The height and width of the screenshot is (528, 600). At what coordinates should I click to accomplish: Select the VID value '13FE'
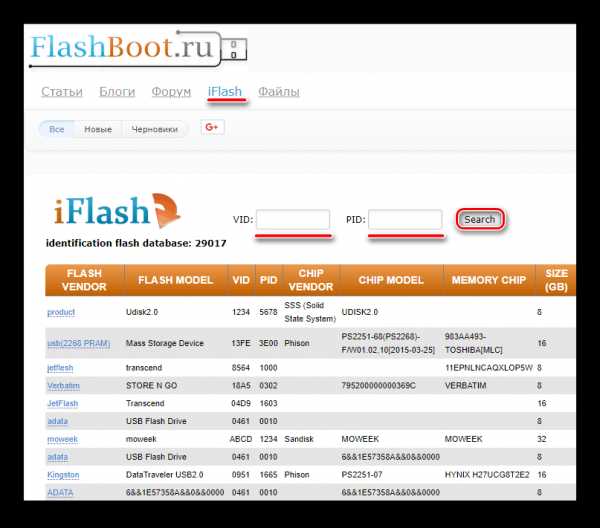pos(241,343)
